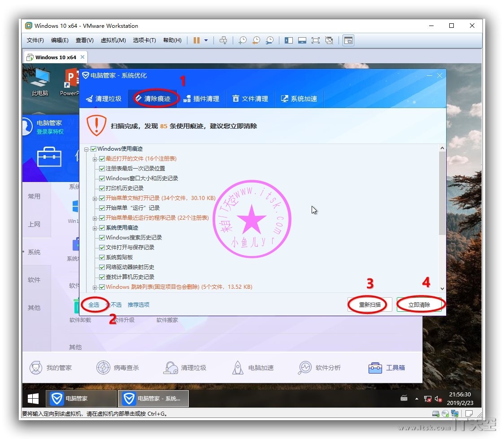Expand 系统使用痕迹 tree node
This screenshot has width=504, height=439.
95,229
